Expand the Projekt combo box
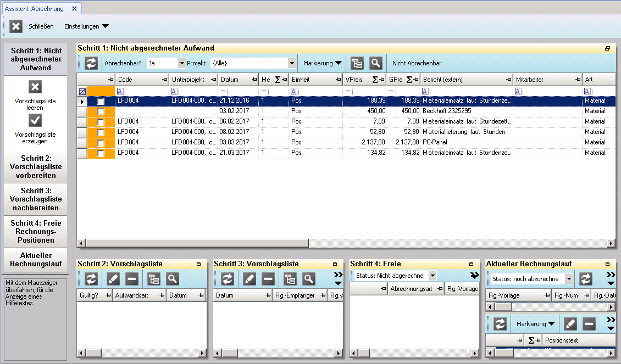 coord(292,63)
